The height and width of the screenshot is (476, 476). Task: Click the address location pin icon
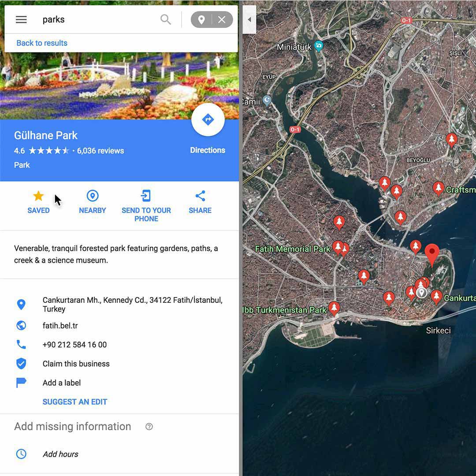(21, 305)
